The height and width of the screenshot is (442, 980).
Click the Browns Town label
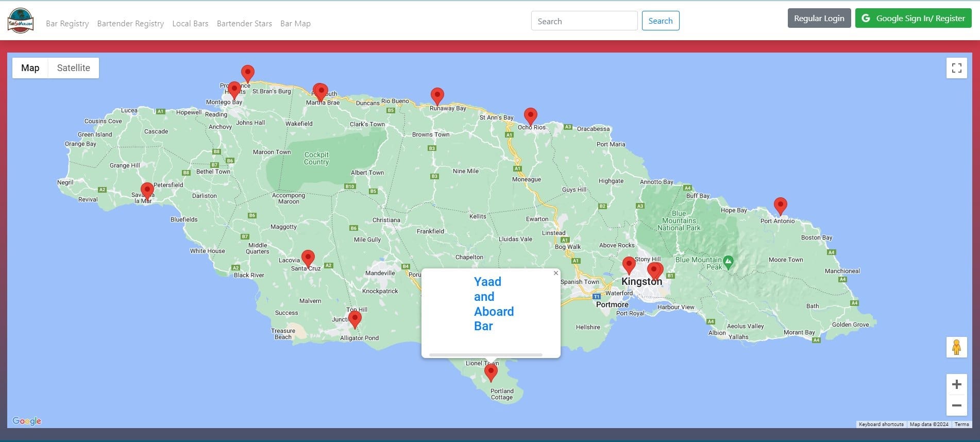[431, 134]
